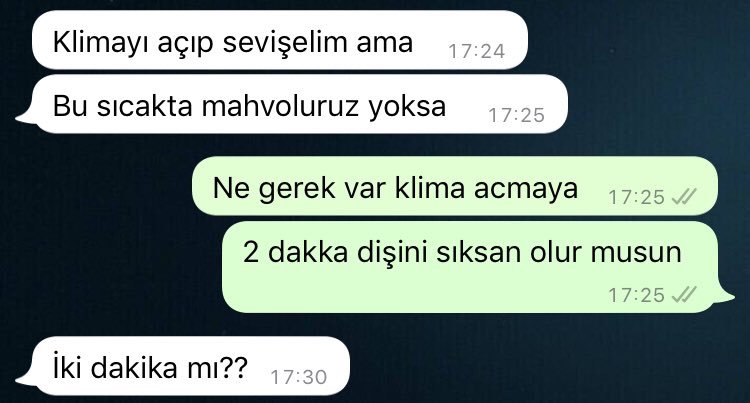The width and height of the screenshot is (750, 403).
Task: Click the 17:24 timestamp
Action: click(476, 51)
